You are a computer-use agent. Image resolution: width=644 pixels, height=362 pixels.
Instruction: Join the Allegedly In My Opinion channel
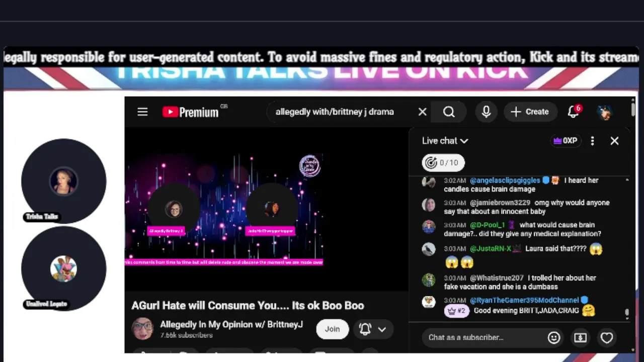[x=332, y=329]
